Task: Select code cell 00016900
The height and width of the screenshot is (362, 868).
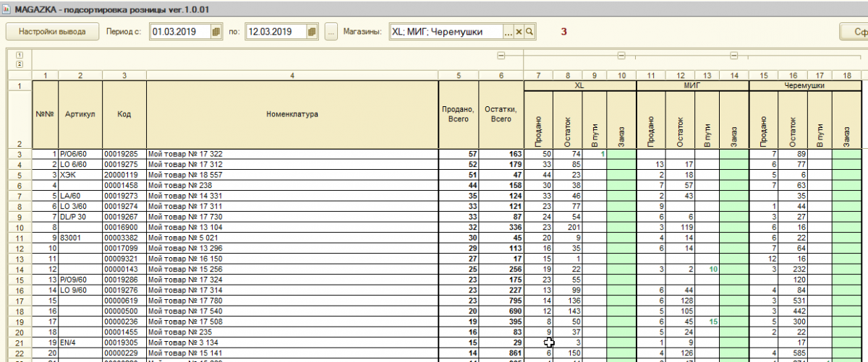Action: pos(124,226)
